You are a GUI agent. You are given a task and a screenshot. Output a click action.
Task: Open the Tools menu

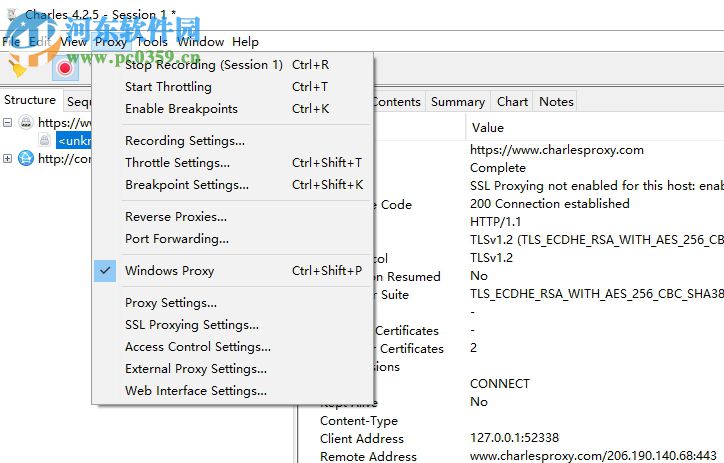point(152,42)
